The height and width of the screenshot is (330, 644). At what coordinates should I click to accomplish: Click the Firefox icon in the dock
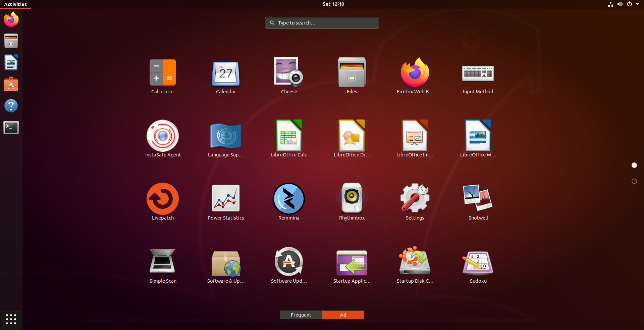point(11,19)
